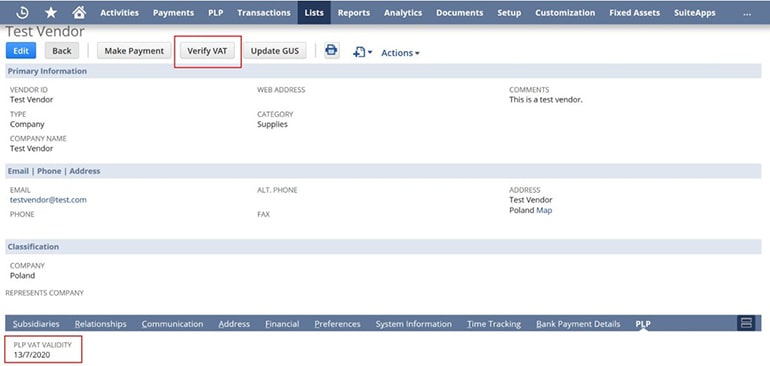Open the new document dropdown icon
Viewport: 770px width, 366px height.
pyautogui.click(x=362, y=52)
